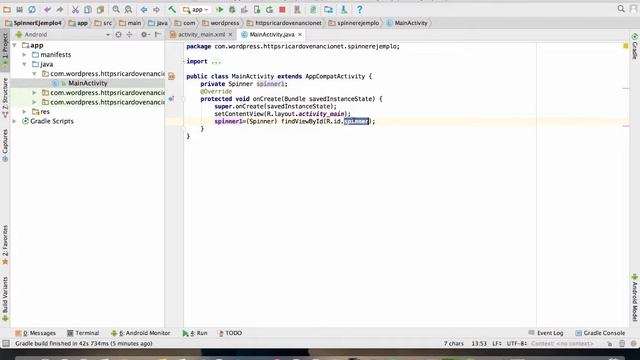Switch to MainActivity.java tab

(271, 35)
